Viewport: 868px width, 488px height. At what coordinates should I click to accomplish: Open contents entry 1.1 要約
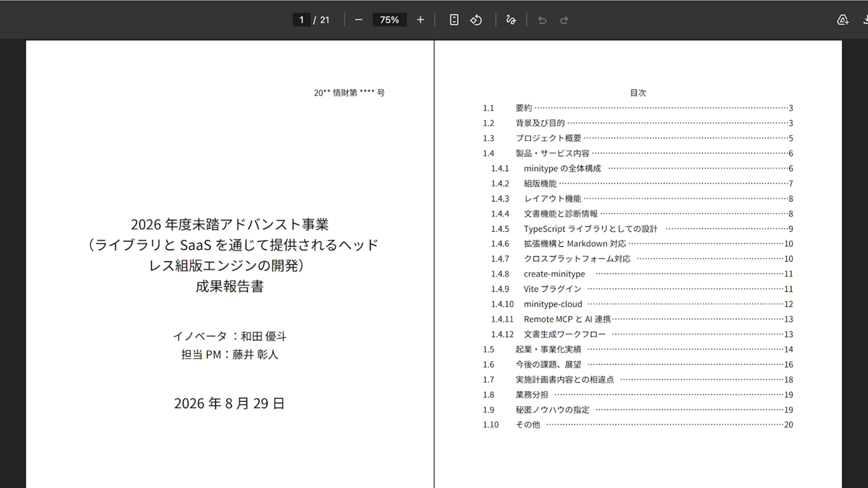638,108
